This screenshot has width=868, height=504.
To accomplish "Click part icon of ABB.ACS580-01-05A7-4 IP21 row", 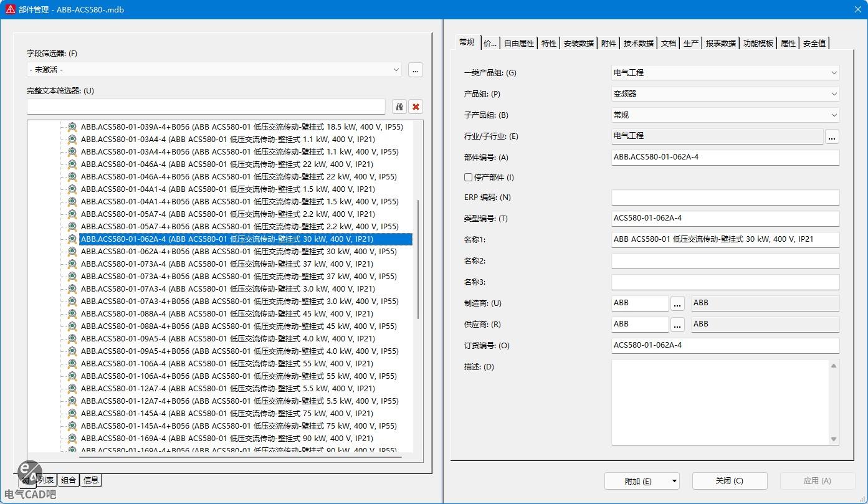I will click(72, 214).
